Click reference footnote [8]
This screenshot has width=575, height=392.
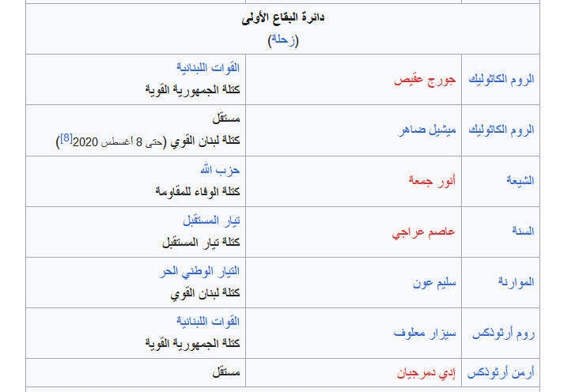tap(66, 138)
